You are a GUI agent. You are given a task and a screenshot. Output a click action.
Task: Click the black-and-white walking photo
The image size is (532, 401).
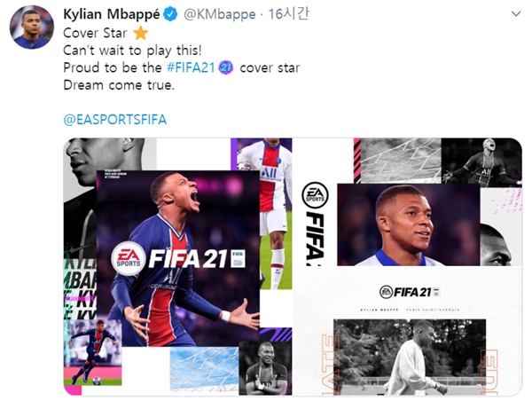[x=410, y=357]
